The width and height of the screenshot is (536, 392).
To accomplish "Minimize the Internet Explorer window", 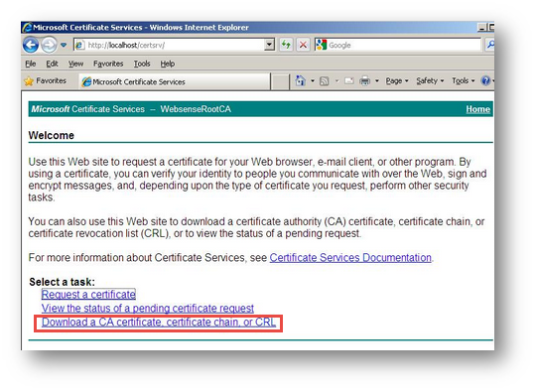I will point(481,28).
